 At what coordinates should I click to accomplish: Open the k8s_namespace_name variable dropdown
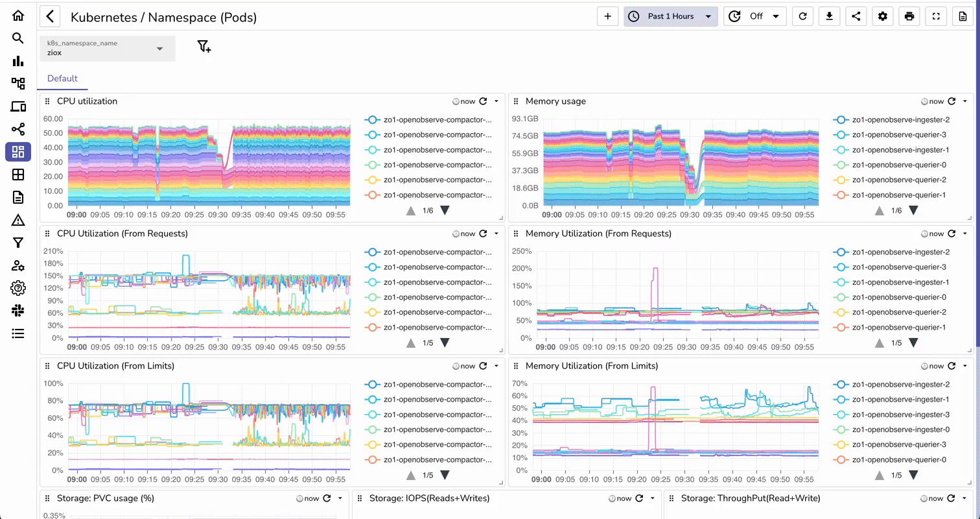(x=107, y=49)
